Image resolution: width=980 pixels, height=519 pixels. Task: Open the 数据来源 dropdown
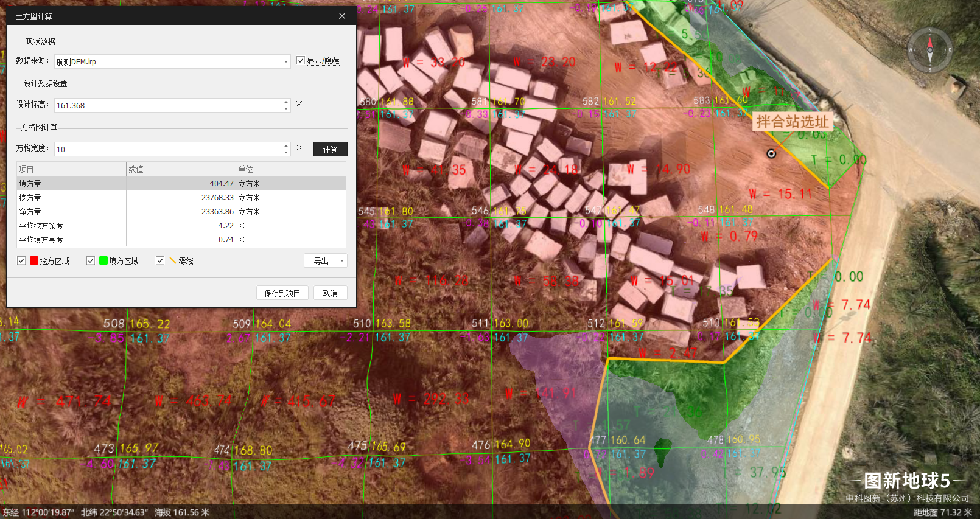click(286, 62)
